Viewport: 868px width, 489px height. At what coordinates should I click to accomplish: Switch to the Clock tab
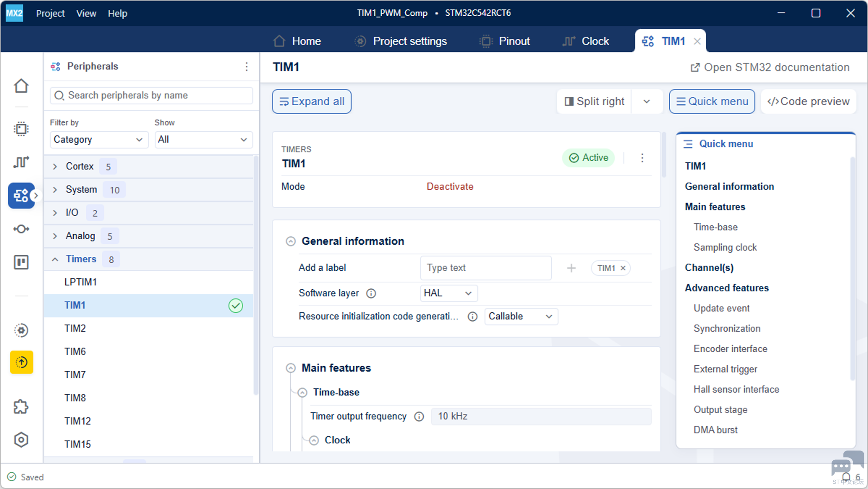(x=585, y=41)
